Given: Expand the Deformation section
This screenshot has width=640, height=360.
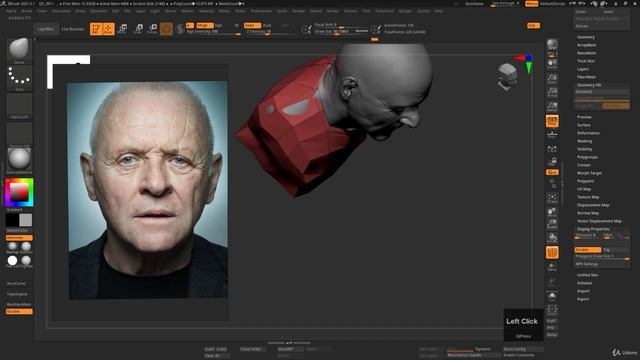Looking at the screenshot, I should tap(588, 133).
